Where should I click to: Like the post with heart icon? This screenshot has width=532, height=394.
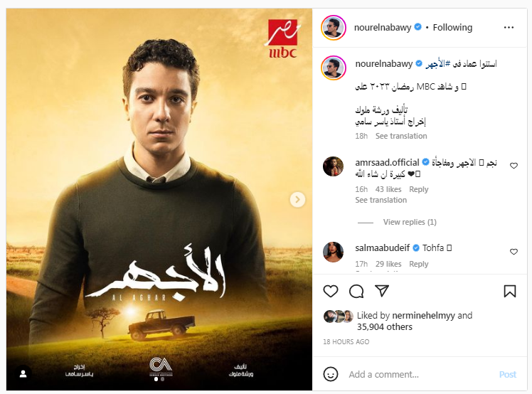331,291
